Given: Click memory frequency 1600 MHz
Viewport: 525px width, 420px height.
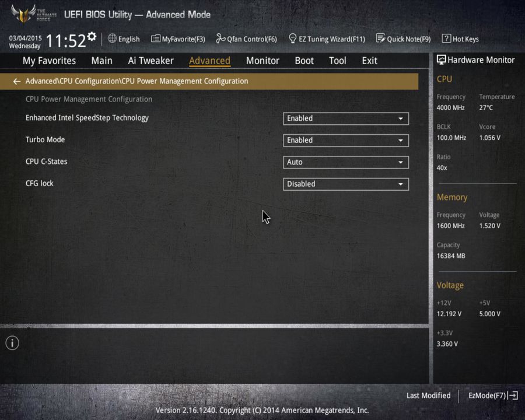Looking at the screenshot, I should coord(451,226).
